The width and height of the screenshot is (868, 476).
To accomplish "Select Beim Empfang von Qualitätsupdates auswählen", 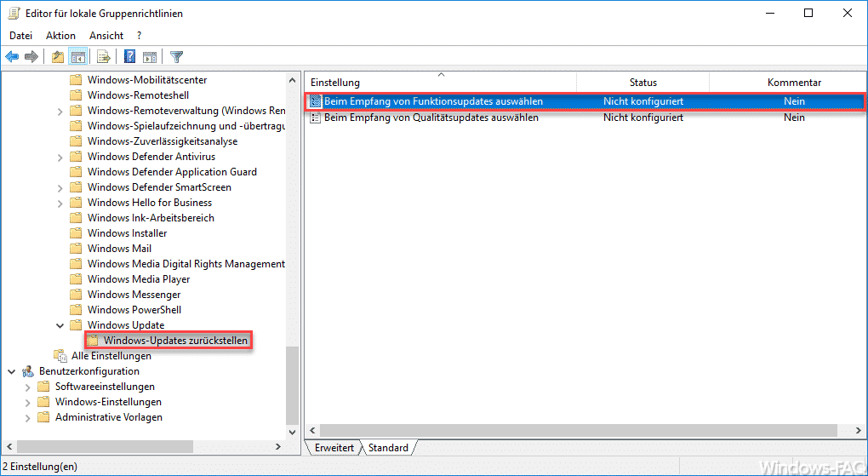I will point(431,118).
